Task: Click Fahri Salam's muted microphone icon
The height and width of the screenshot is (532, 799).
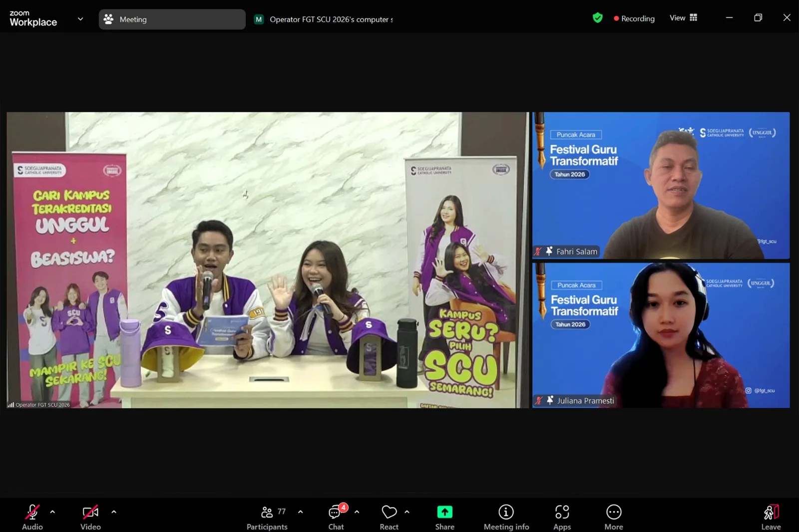Action: point(538,252)
